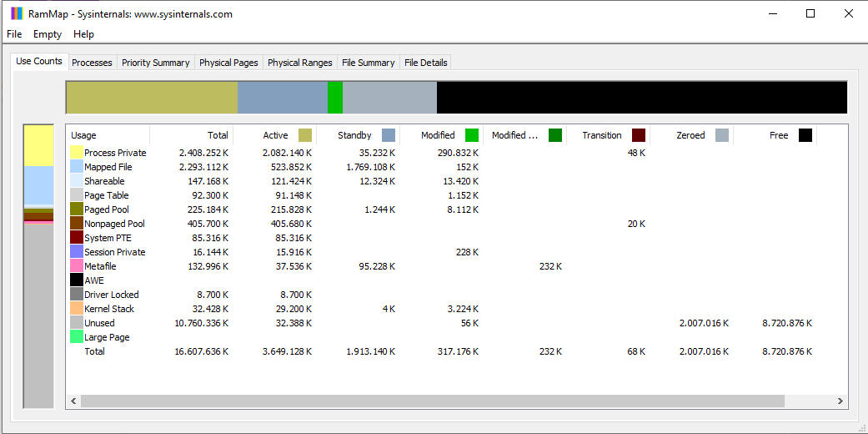Image resolution: width=868 pixels, height=434 pixels.
Task: Sort by the Zeroed column header
Action: coord(692,135)
